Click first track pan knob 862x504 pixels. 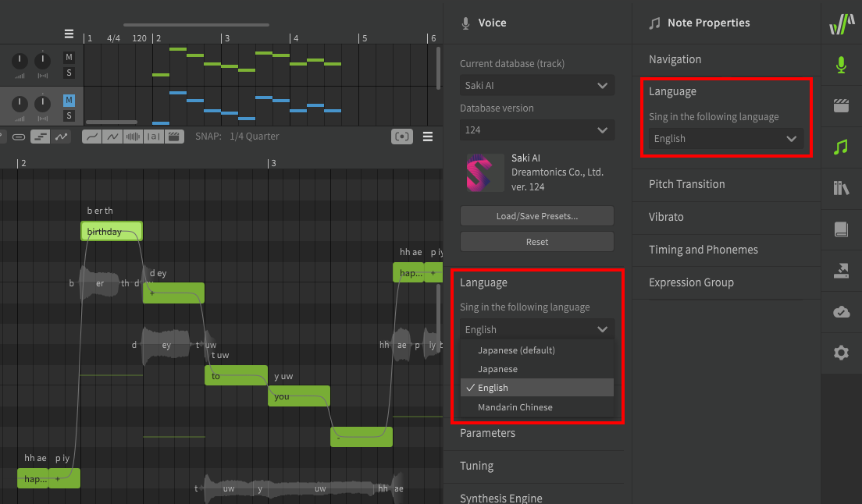(x=42, y=60)
